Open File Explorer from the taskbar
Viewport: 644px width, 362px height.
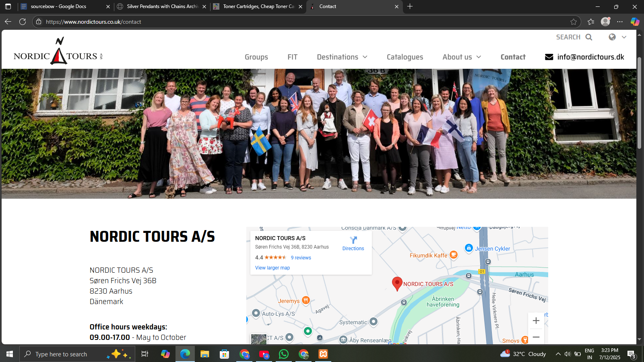coord(205,354)
